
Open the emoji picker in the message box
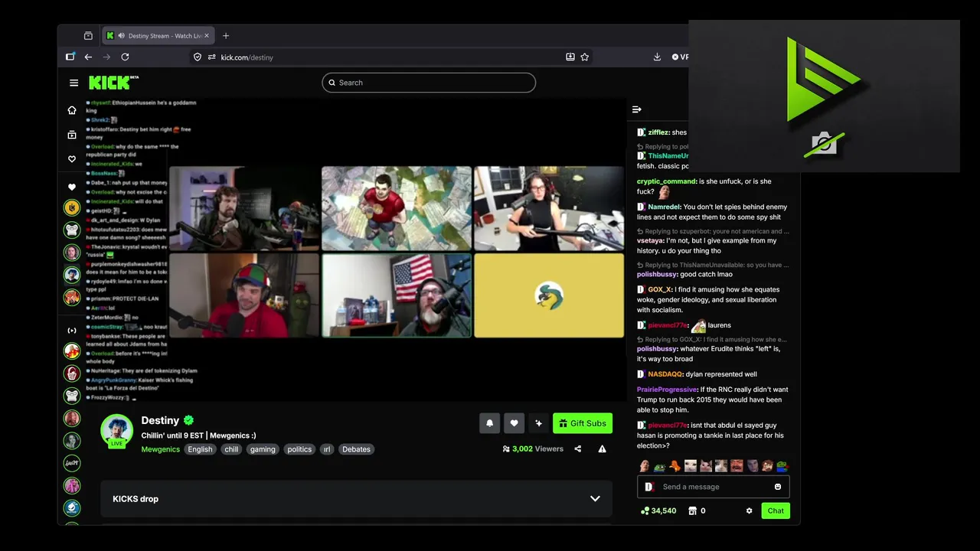(x=778, y=487)
